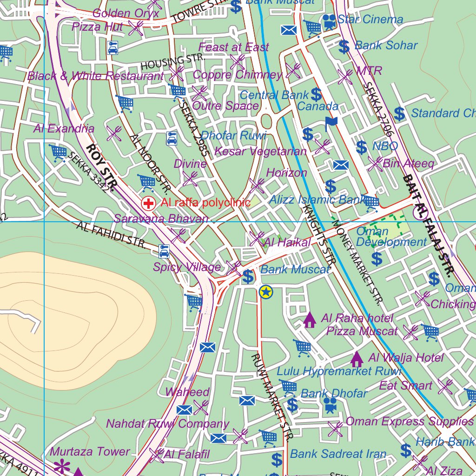
Task: Select the yellow star marker below Bank Muscat
Action: [x=265, y=292]
